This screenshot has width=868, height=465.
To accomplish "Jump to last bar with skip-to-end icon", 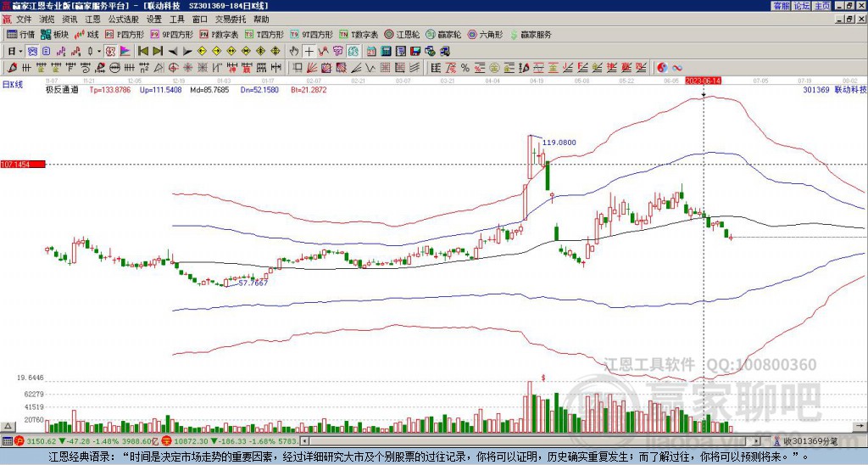I will point(158,51).
